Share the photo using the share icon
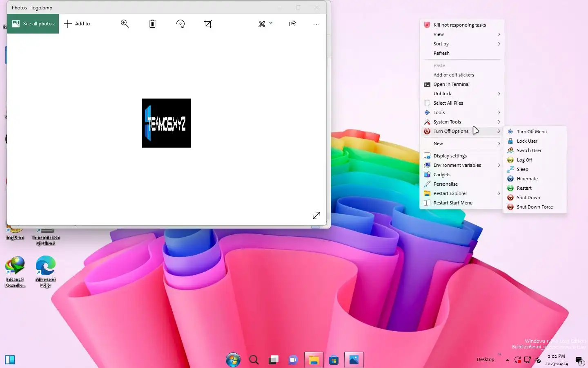The height and width of the screenshot is (368, 588). coord(292,24)
